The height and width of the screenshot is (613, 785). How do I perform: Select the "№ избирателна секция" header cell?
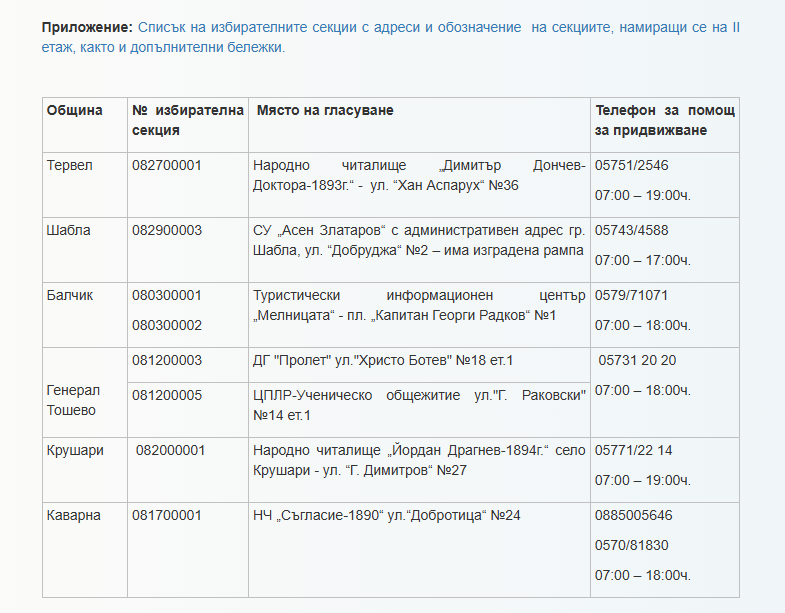(187, 120)
